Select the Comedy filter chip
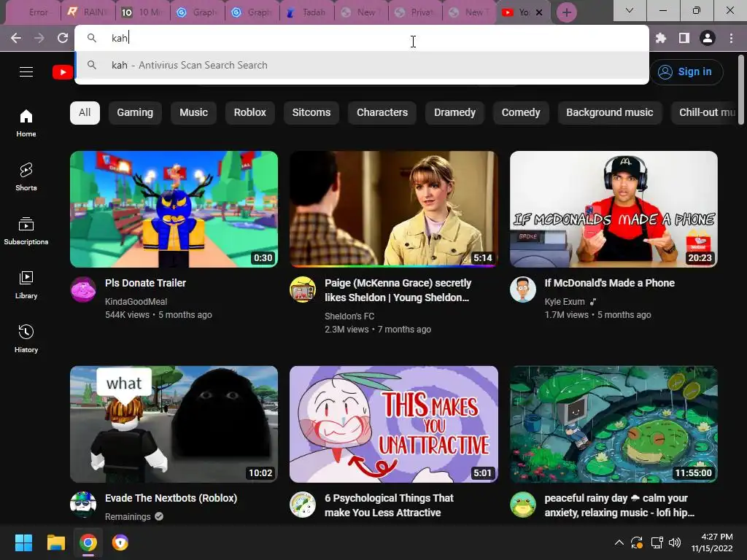Screen dimensions: 747x560 pos(521,113)
